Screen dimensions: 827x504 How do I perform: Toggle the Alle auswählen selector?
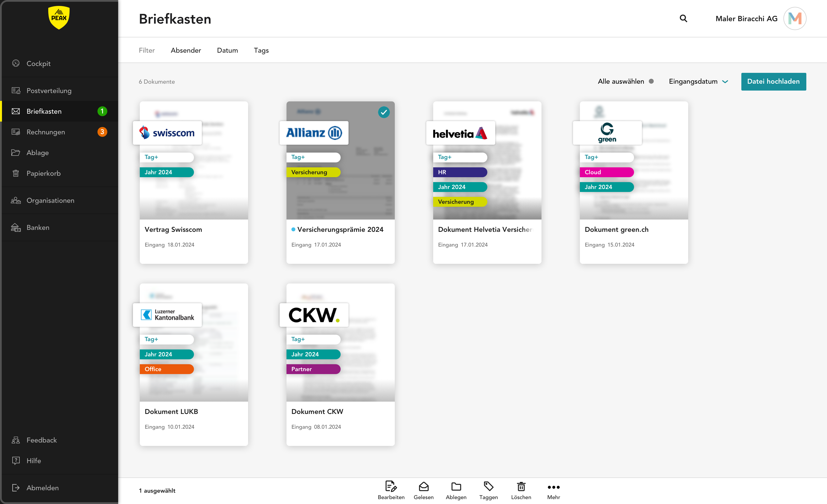pyautogui.click(x=651, y=81)
